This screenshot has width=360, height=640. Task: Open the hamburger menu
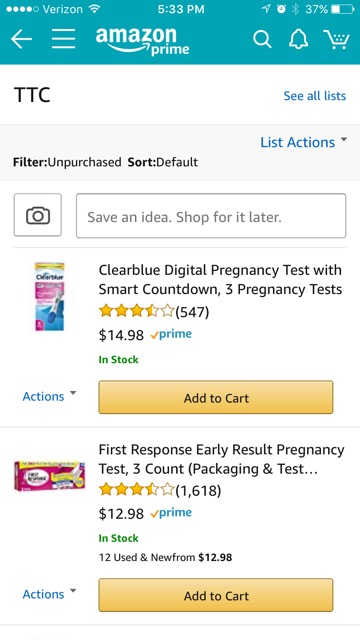click(x=64, y=39)
